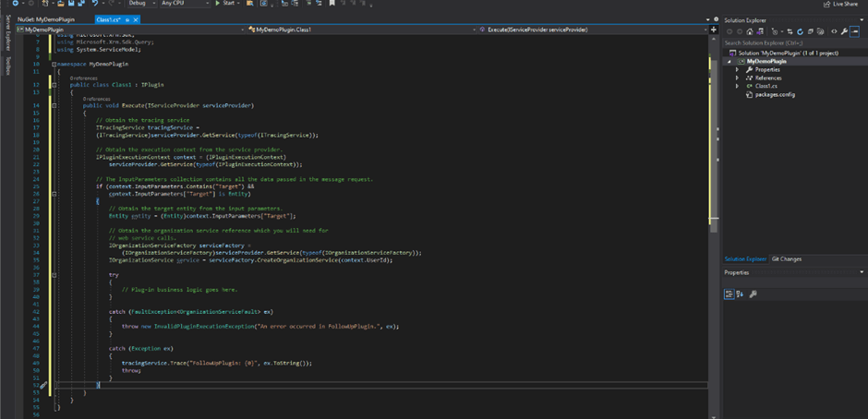The height and width of the screenshot is (419, 868).
Task: Click the View Code icon in Solution Explorer
Action: tap(834, 31)
